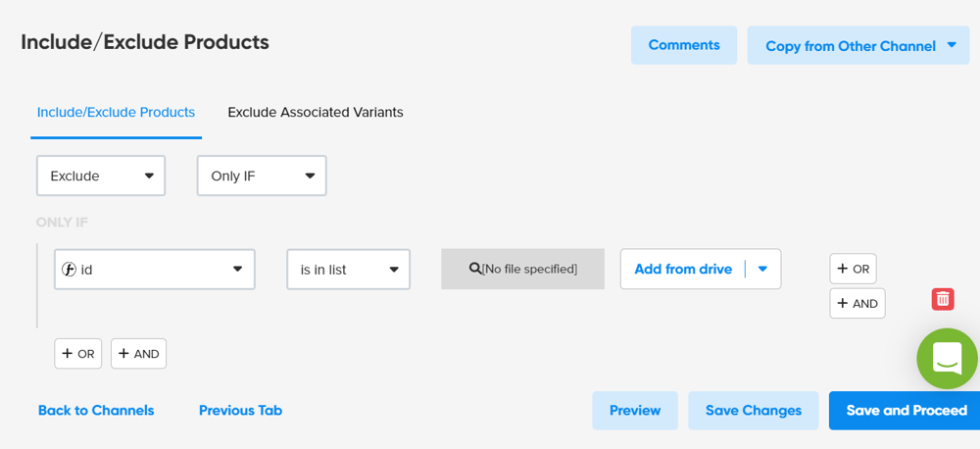Open the green chat support widget
Image resolution: width=980 pixels, height=449 pixels.
947,358
